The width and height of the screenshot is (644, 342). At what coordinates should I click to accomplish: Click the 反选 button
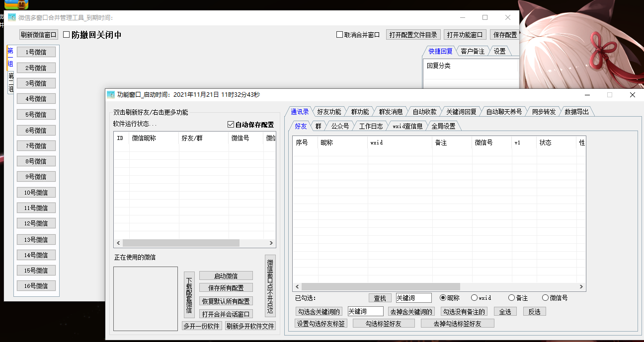click(x=534, y=311)
